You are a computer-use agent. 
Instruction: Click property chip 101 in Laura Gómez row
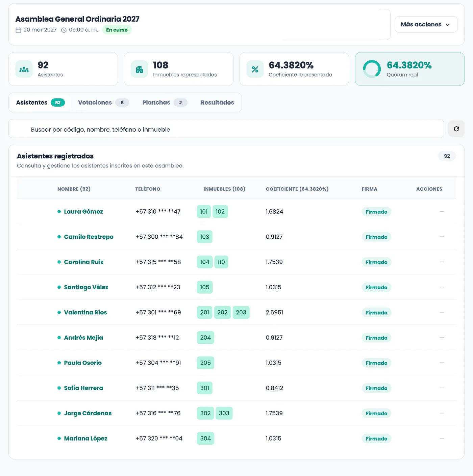(x=204, y=212)
